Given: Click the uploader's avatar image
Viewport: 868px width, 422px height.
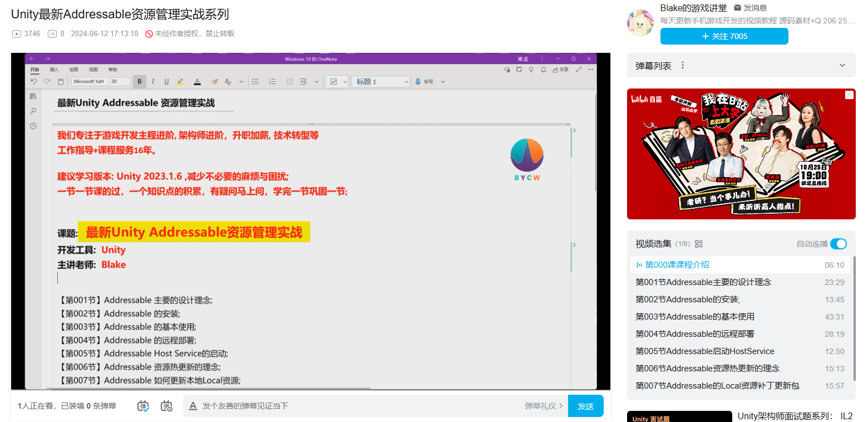Looking at the screenshot, I should pos(640,23).
